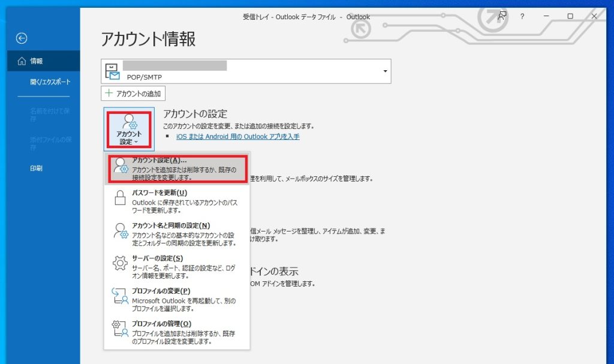The width and height of the screenshot is (614, 364).
Task: Open the iOS または Android 用 Outlook link
Action: point(237,136)
